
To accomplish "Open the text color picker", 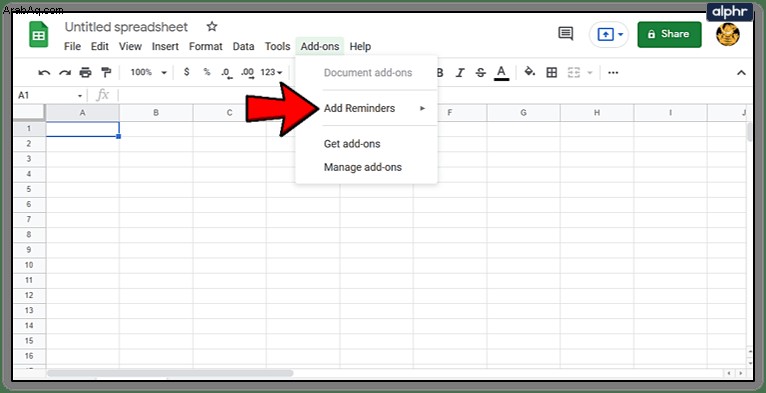I will coord(501,73).
